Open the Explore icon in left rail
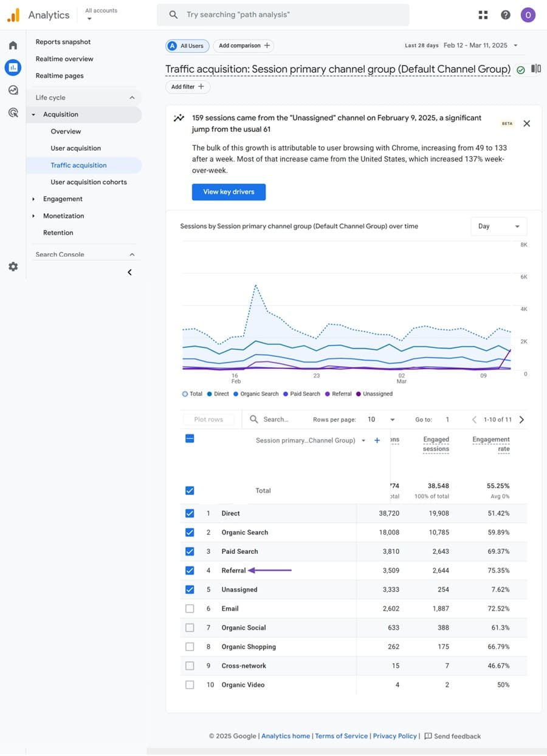The width and height of the screenshot is (547, 756). coord(13,90)
